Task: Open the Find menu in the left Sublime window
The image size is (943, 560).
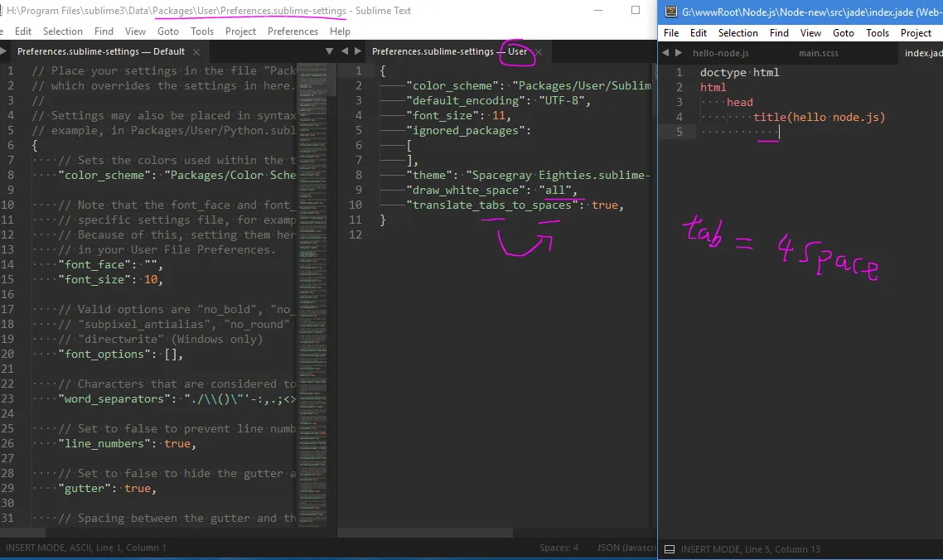Action: [104, 31]
